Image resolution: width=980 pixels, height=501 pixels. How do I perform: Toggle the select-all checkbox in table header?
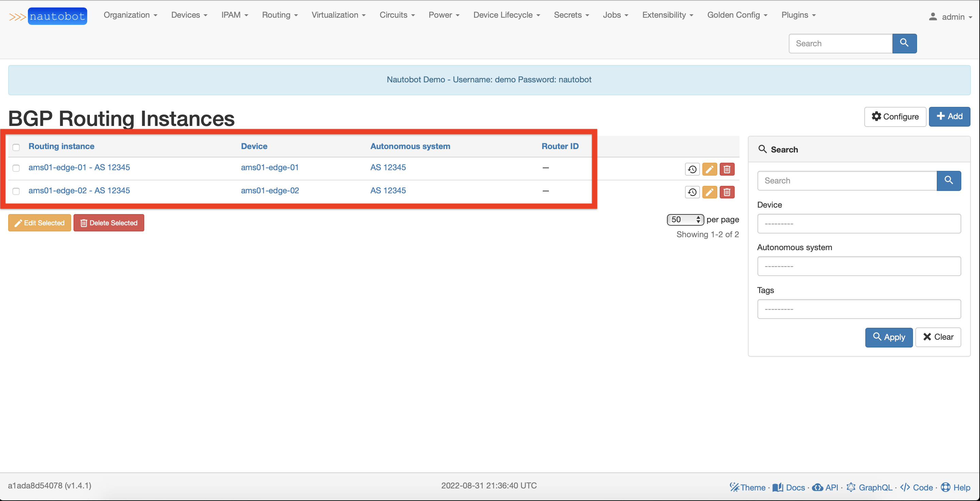[16, 147]
